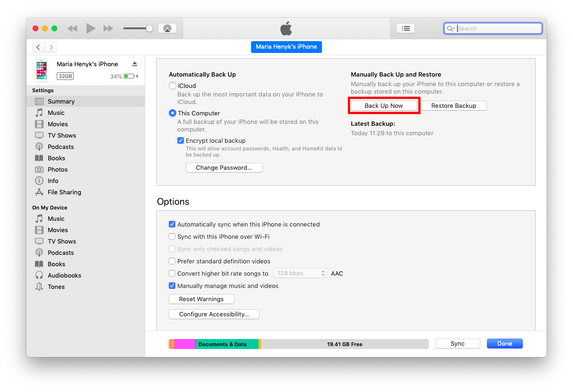
Task: Click the Restore Backup button
Action: click(454, 105)
